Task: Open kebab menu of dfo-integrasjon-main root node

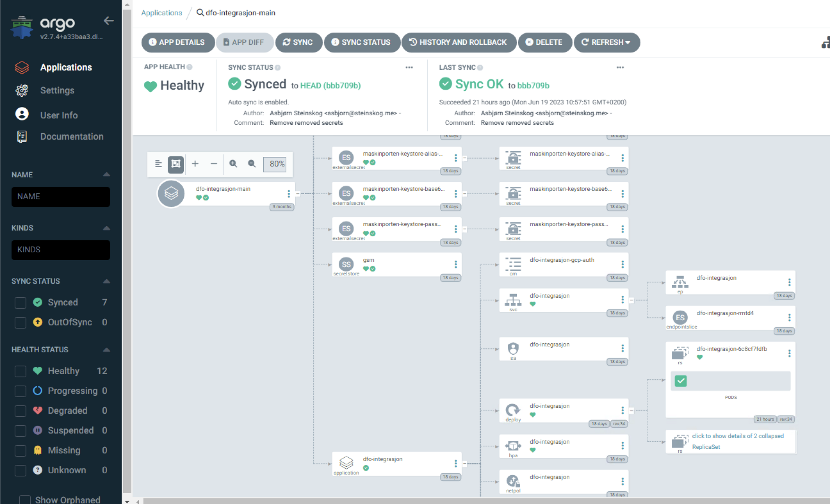Action: tap(289, 193)
